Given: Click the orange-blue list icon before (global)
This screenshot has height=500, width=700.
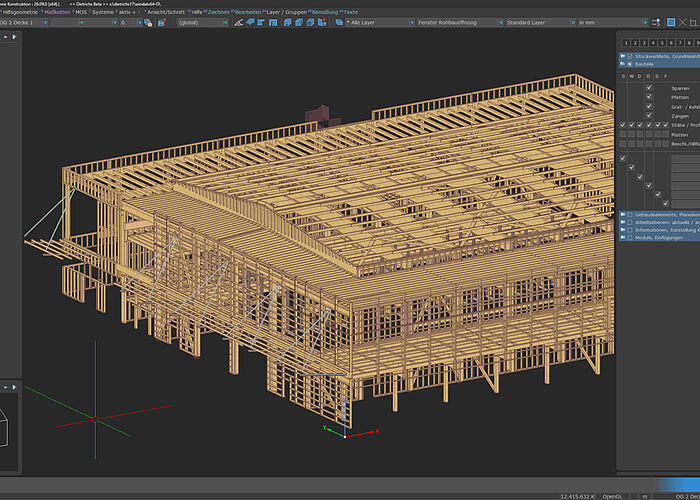Looking at the screenshot, I should [x=161, y=22].
